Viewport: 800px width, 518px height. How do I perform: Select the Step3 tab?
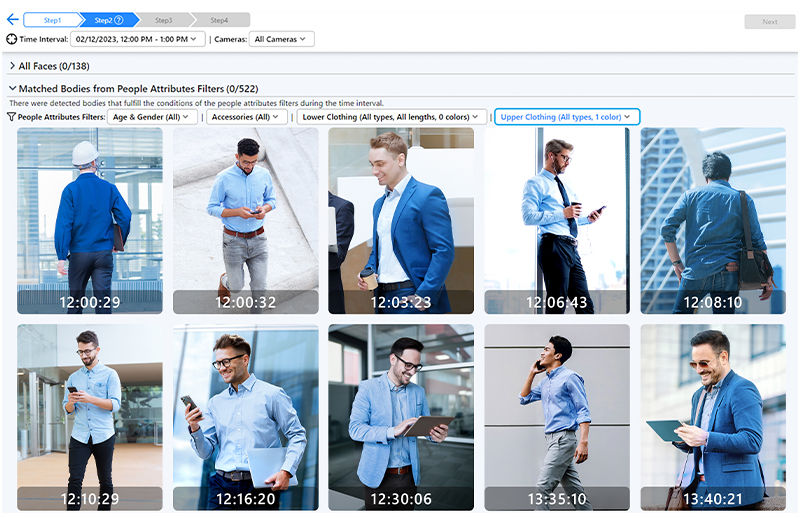[163, 20]
